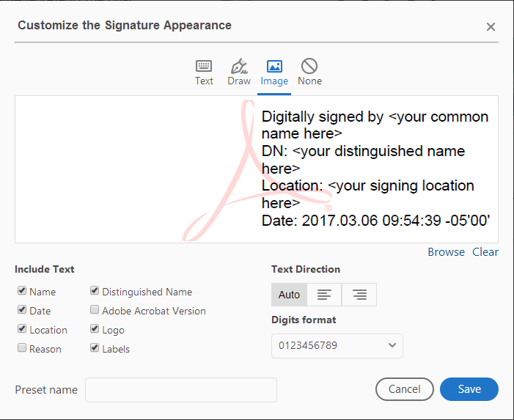Screen dimensions: 514x420
Task: Select the Text keyboard icon
Action: coord(204,66)
